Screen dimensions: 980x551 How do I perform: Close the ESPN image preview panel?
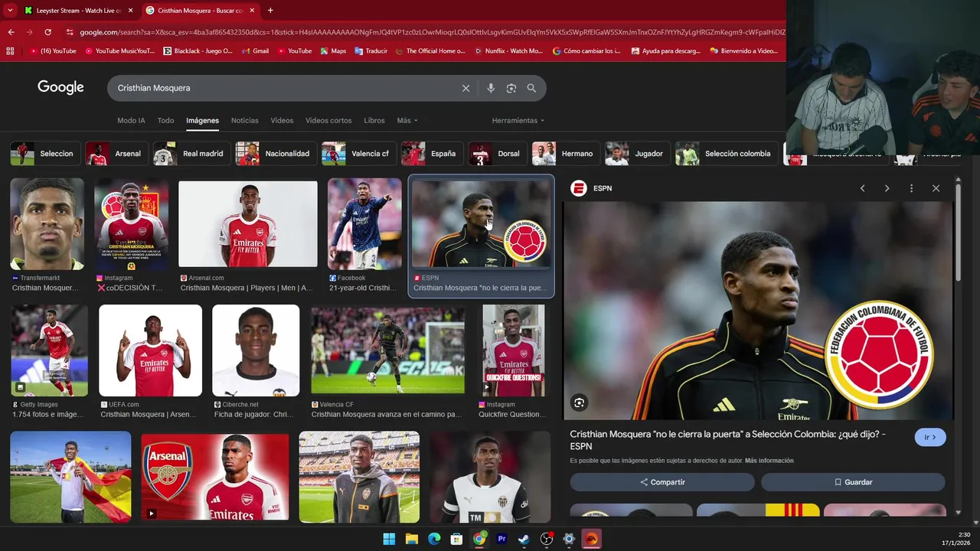(936, 188)
